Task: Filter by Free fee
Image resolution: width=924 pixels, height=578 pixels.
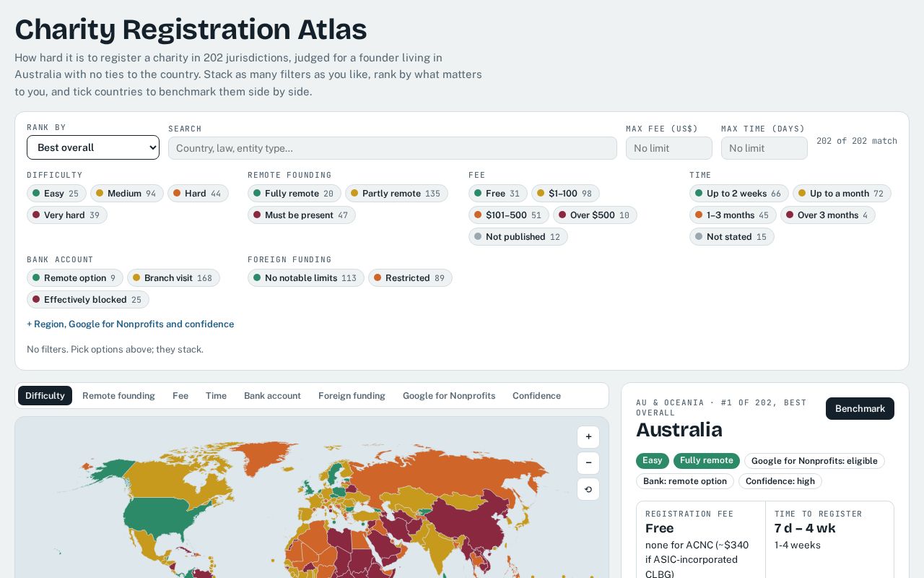Action: [x=498, y=194]
